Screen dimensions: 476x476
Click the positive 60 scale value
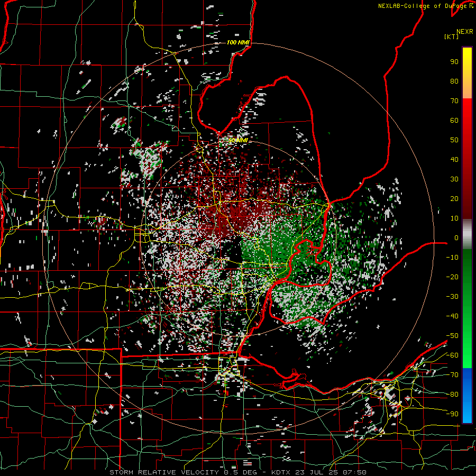(454, 121)
